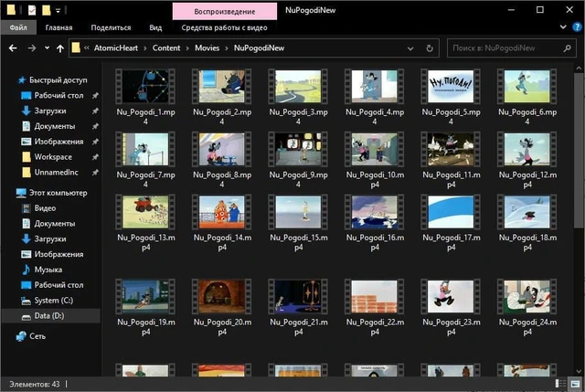Open the Вид ribbon tab
585x392 pixels.
point(156,28)
